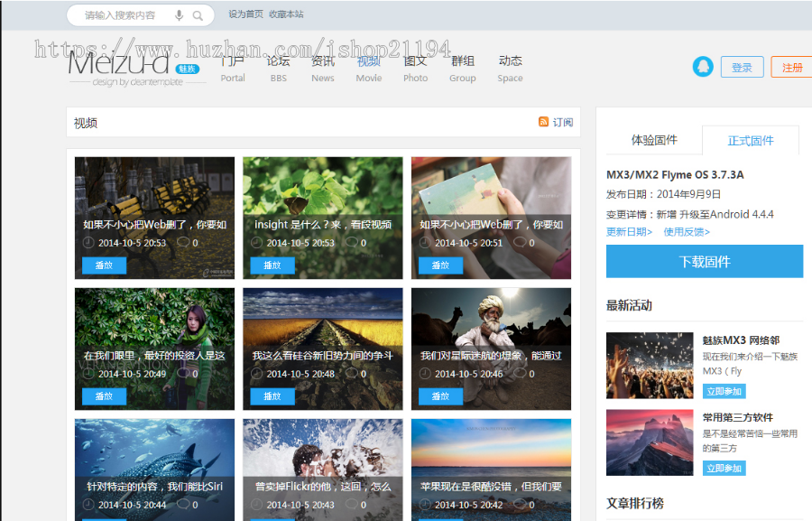Open the mountain sunset thumbnail in activities

650,442
